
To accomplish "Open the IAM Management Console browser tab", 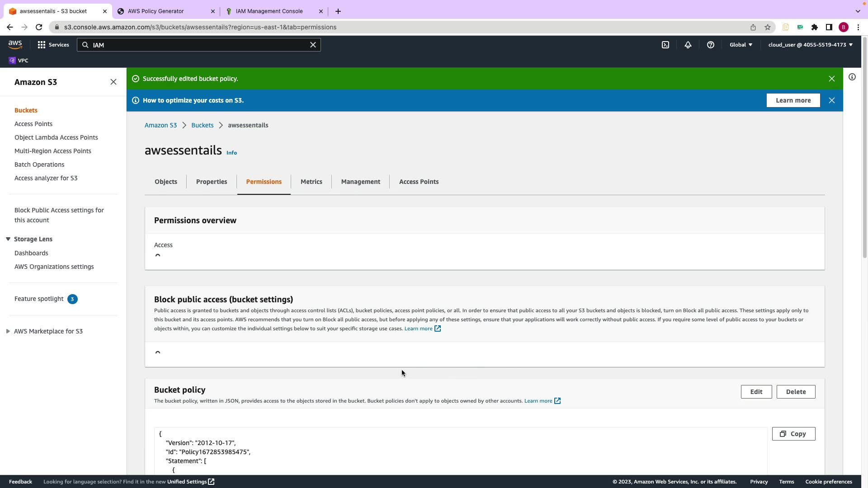I will pos(269,11).
